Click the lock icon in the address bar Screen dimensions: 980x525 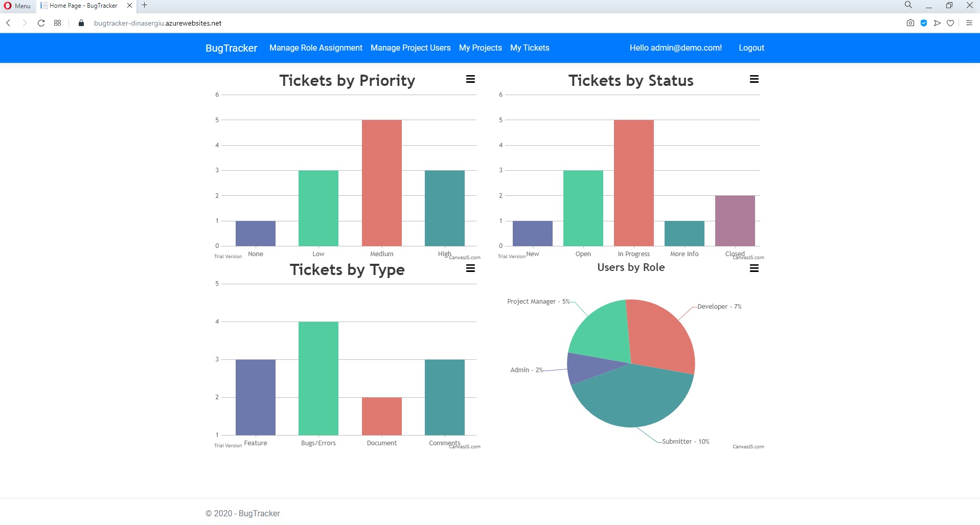point(80,22)
